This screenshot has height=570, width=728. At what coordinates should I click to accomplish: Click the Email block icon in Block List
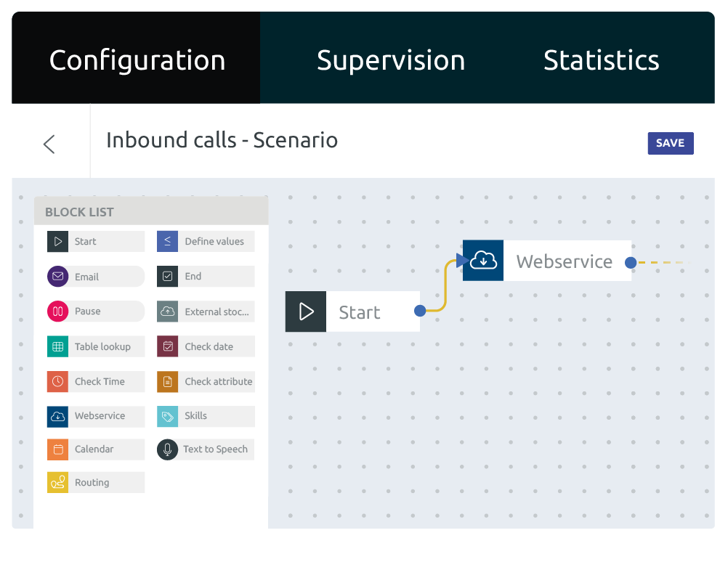(x=57, y=277)
